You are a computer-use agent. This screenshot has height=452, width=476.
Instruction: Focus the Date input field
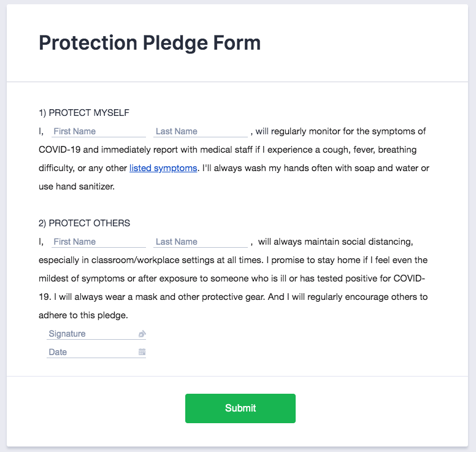[92, 353]
